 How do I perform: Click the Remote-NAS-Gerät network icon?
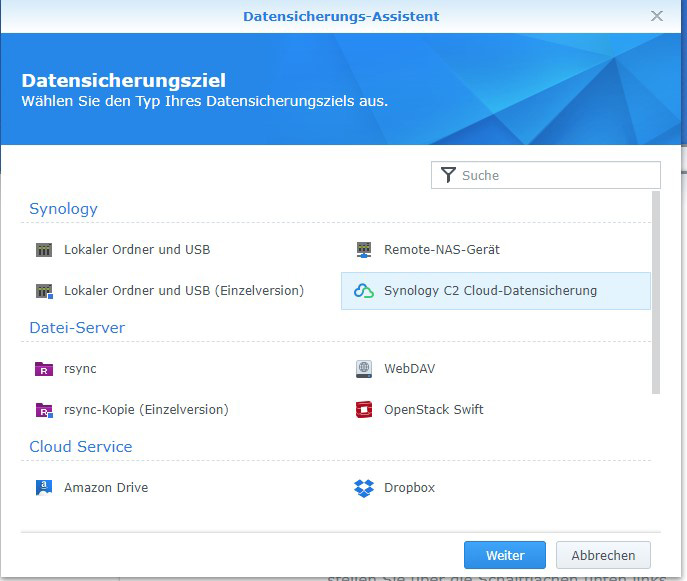click(364, 250)
